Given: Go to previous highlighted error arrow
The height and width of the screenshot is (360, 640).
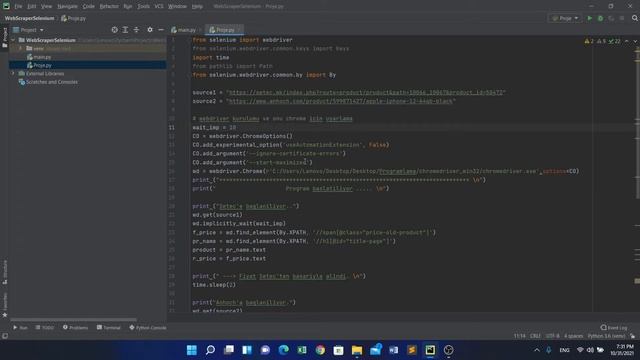Looking at the screenshot, I should [x=627, y=41].
